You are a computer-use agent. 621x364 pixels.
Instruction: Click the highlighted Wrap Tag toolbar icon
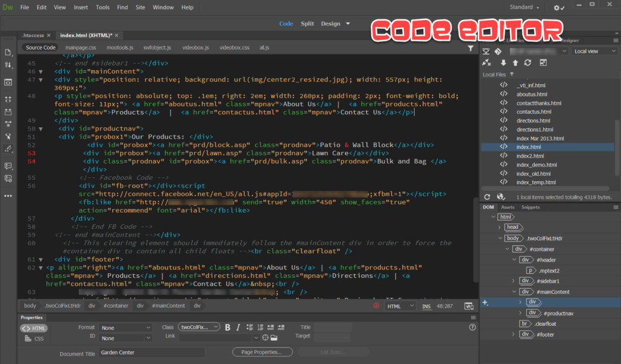(8, 149)
